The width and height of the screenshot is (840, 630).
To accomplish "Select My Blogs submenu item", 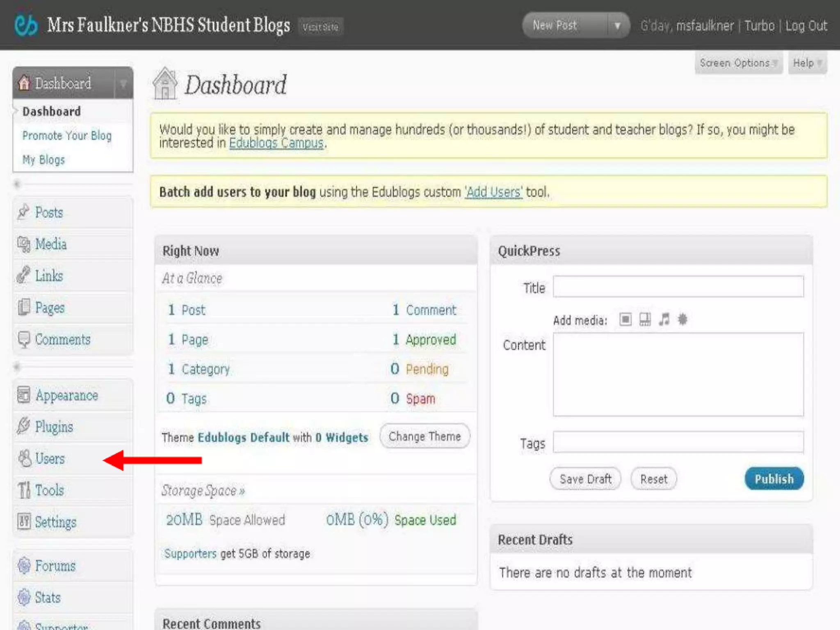I will (43, 160).
